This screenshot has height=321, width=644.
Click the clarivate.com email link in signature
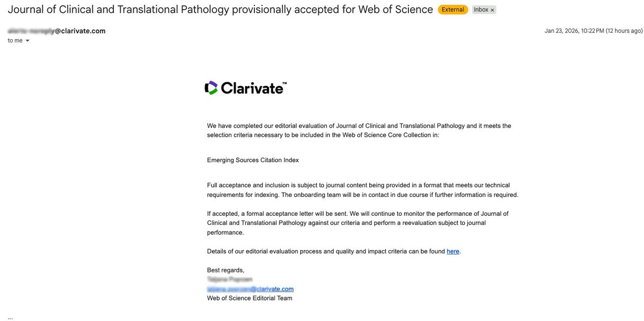click(250, 289)
